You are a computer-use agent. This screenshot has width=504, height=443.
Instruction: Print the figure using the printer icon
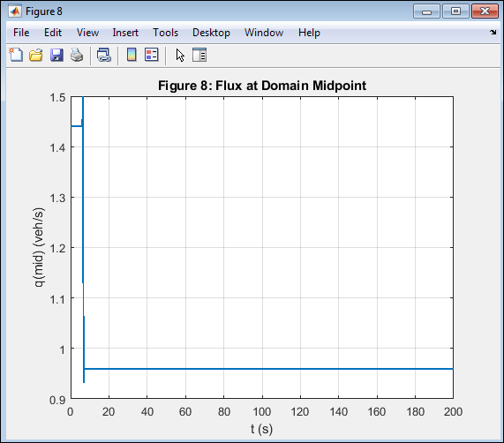point(77,55)
